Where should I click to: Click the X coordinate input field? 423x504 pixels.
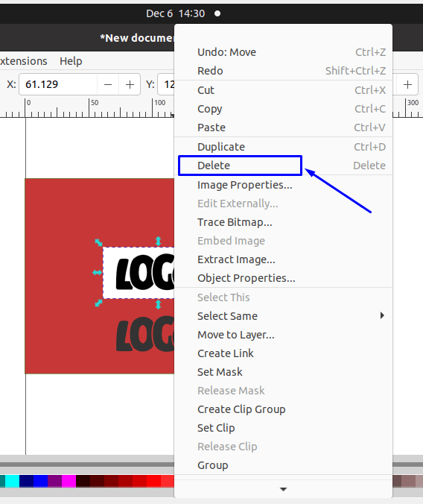click(58, 84)
